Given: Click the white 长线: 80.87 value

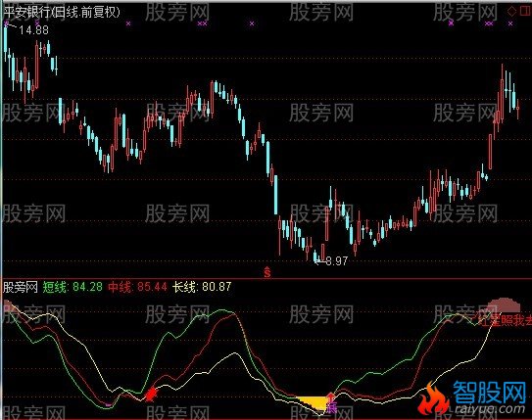Looking at the screenshot, I should tap(202, 287).
